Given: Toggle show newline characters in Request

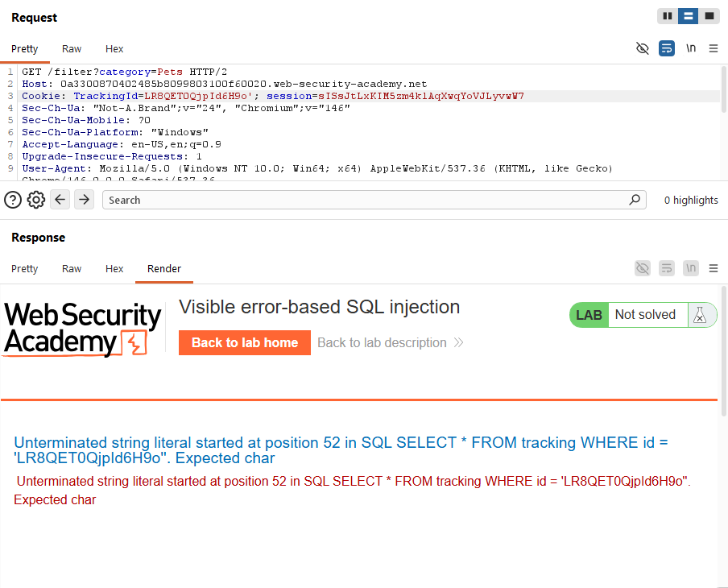Looking at the screenshot, I should coord(691,48).
